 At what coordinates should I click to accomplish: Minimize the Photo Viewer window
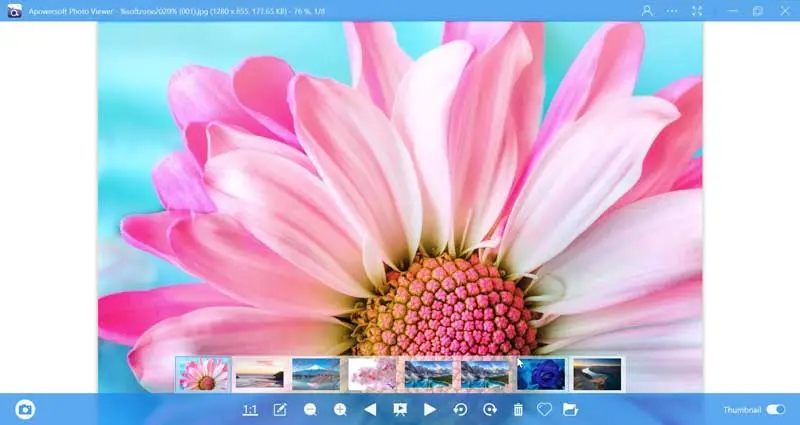pyautogui.click(x=733, y=11)
